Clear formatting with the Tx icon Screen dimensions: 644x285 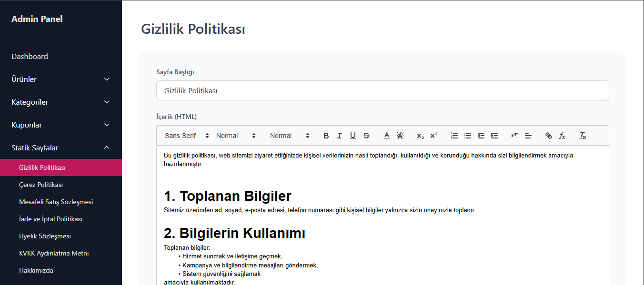pyautogui.click(x=582, y=136)
